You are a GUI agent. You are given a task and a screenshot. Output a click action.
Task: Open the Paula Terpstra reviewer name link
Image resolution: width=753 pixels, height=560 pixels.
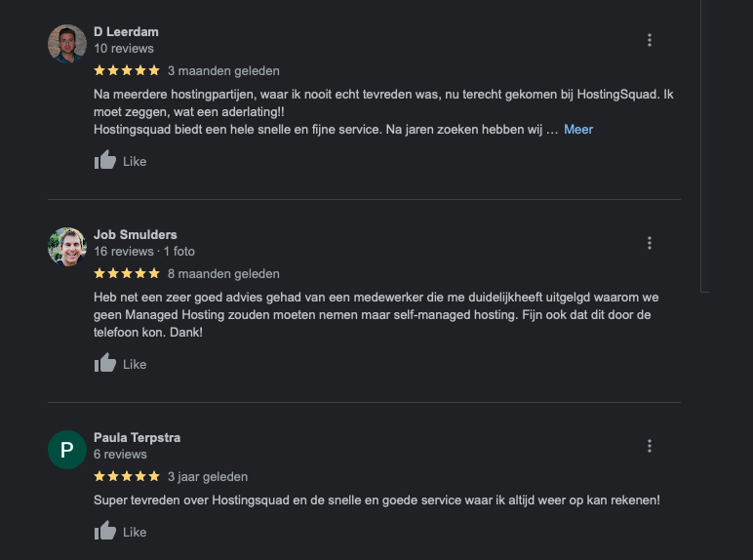tap(137, 438)
